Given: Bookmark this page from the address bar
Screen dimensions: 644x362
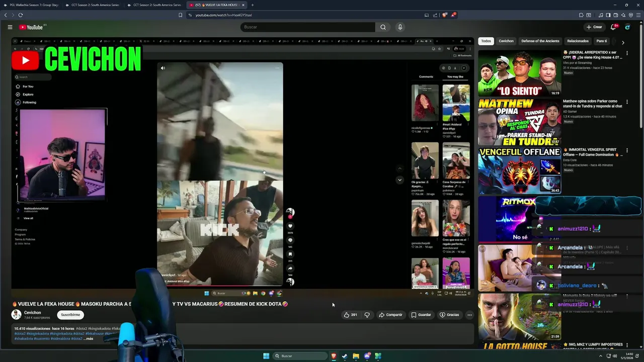Looking at the screenshot, I should pos(180,15).
